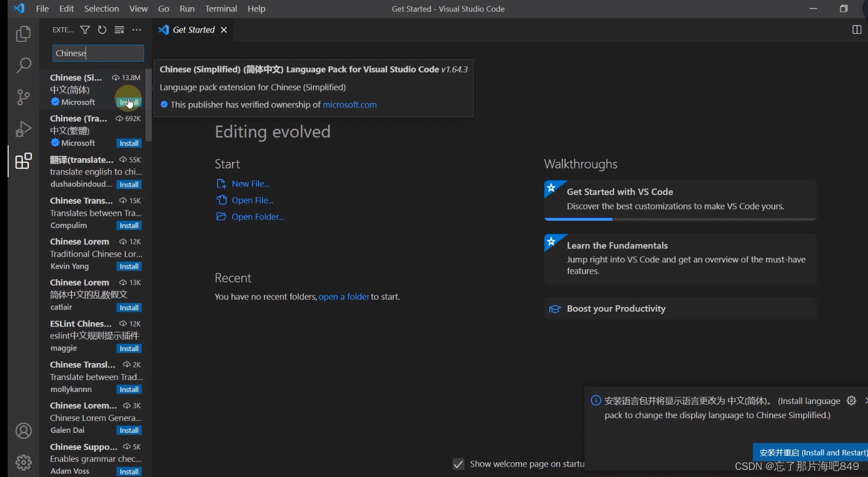
Task: Open Learn the Fundamentals walkthrough
Action: pos(680,259)
